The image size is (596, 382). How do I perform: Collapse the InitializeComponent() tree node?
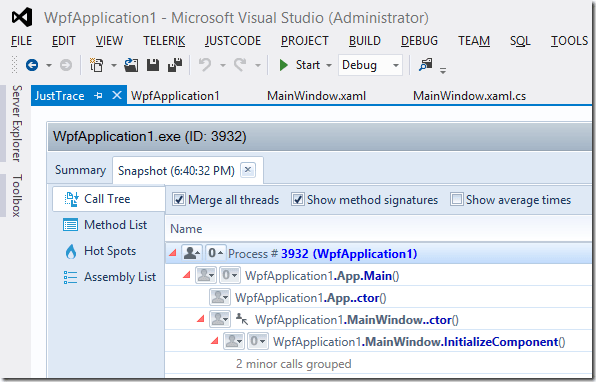(215, 341)
